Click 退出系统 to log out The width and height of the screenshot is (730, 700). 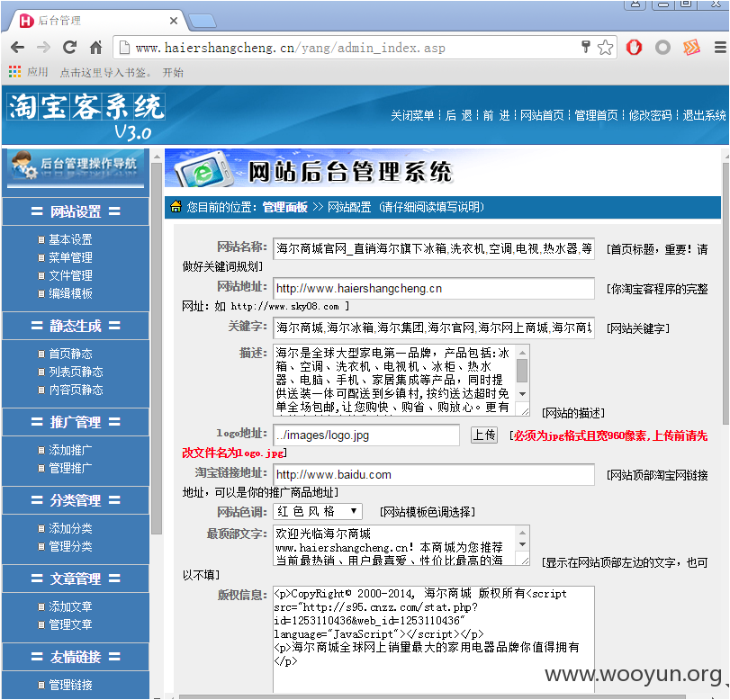[704, 115]
